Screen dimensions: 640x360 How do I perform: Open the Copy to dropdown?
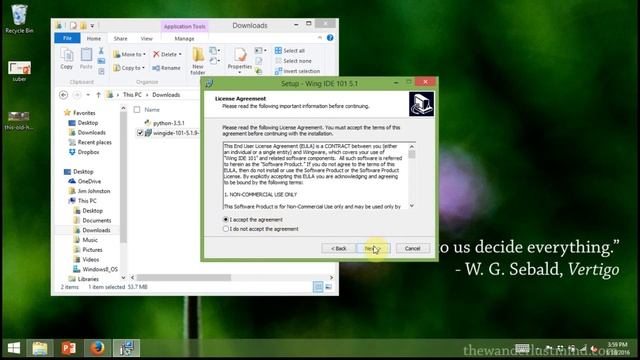pyautogui.click(x=129, y=68)
